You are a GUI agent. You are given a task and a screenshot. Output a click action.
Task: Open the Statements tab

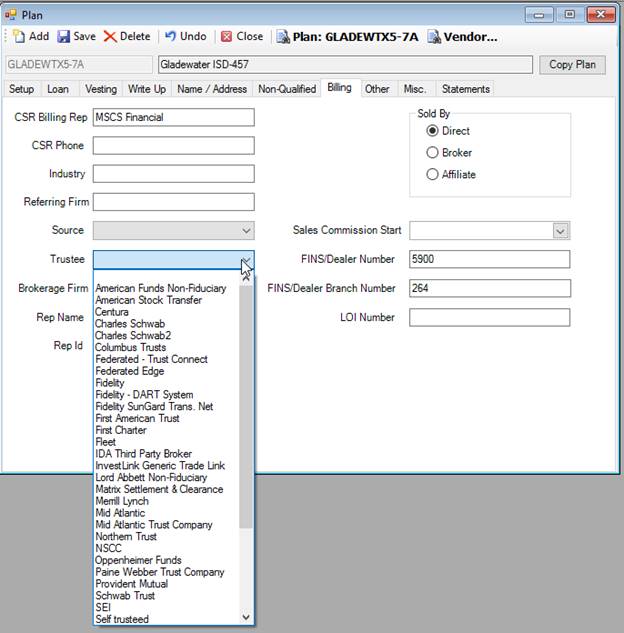point(466,89)
